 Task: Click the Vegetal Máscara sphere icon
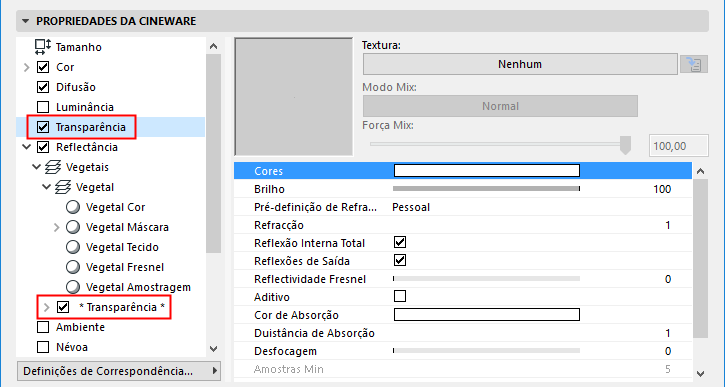point(73,227)
